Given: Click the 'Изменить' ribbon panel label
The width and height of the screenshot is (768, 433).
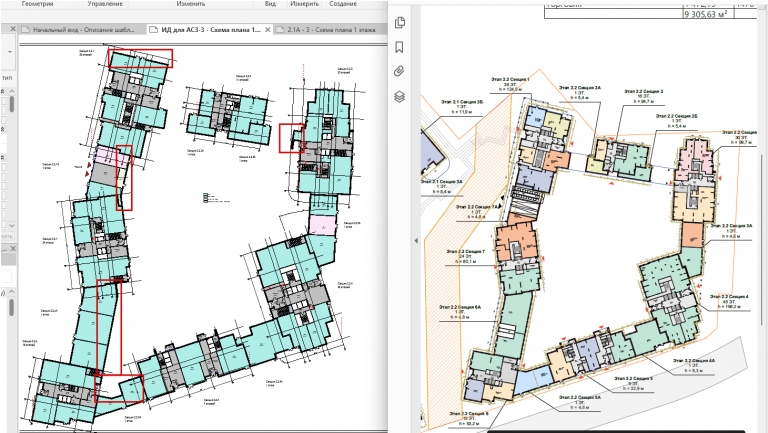Looking at the screenshot, I should (x=191, y=3).
